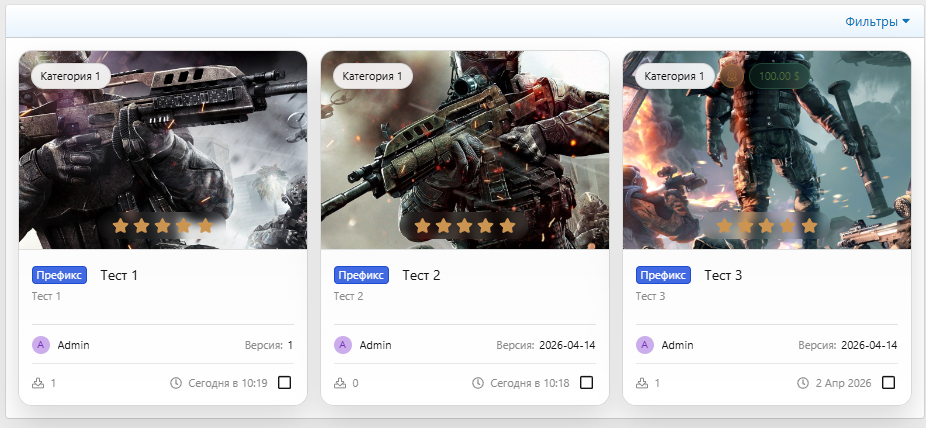The height and width of the screenshot is (428, 926).
Task: Open the Тест 1 cover image
Action: click(163, 150)
